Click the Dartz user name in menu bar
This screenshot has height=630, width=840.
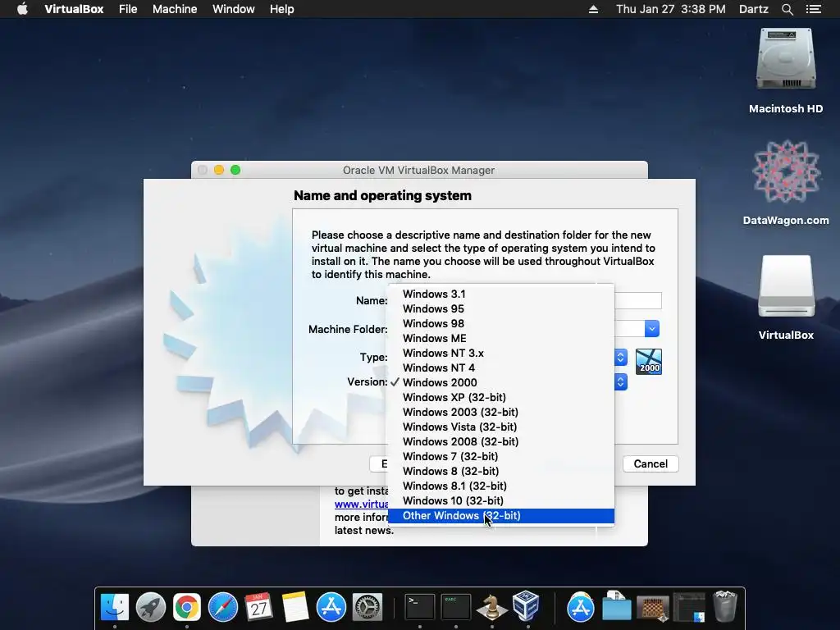(753, 9)
